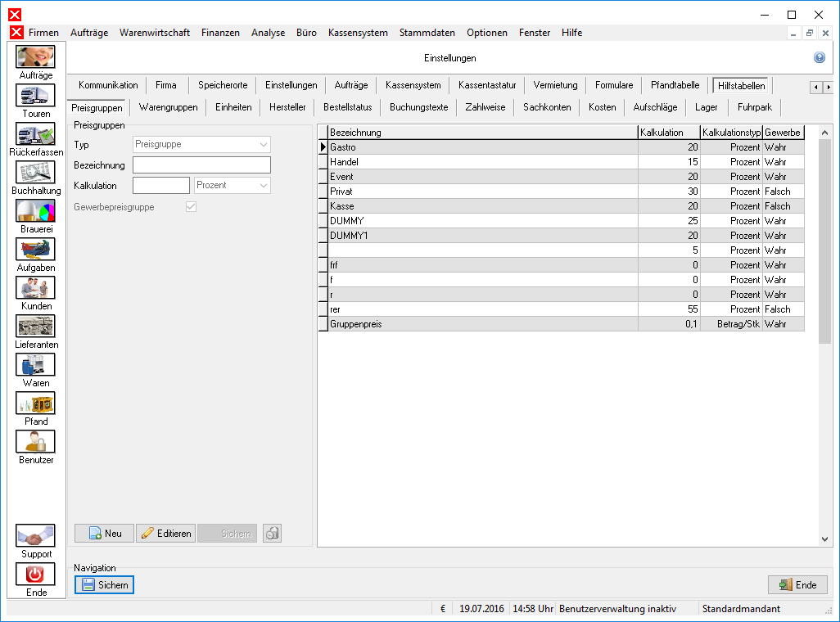
Task: Select the rer row in the table
Action: tap(562, 309)
